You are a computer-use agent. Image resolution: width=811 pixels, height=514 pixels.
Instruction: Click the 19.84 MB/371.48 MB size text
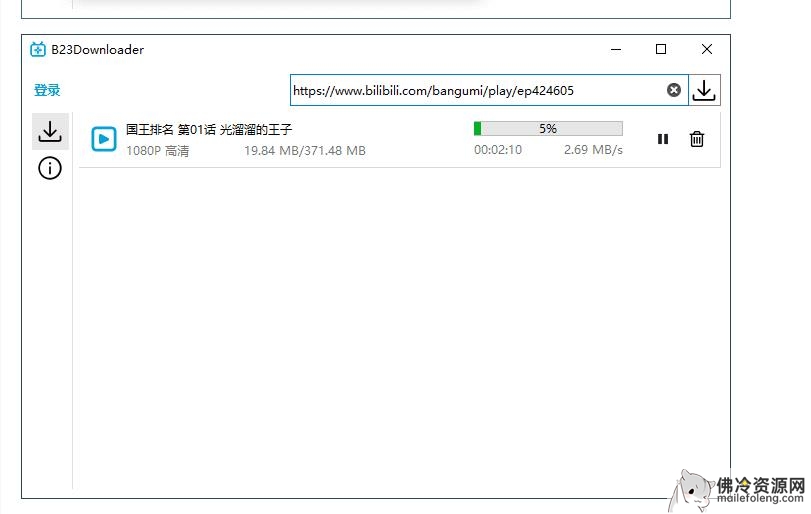pos(305,150)
